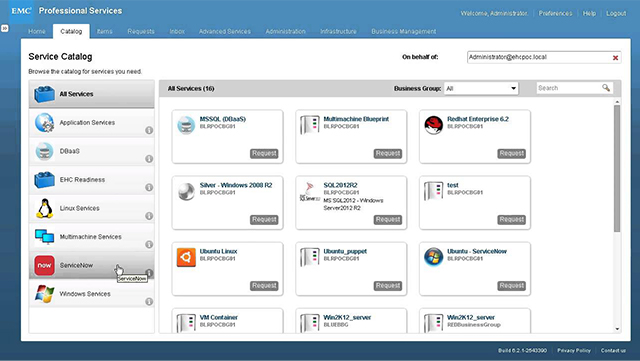Click the Logout link
Image resolution: width=640 pixels, height=361 pixels.
pos(616,13)
